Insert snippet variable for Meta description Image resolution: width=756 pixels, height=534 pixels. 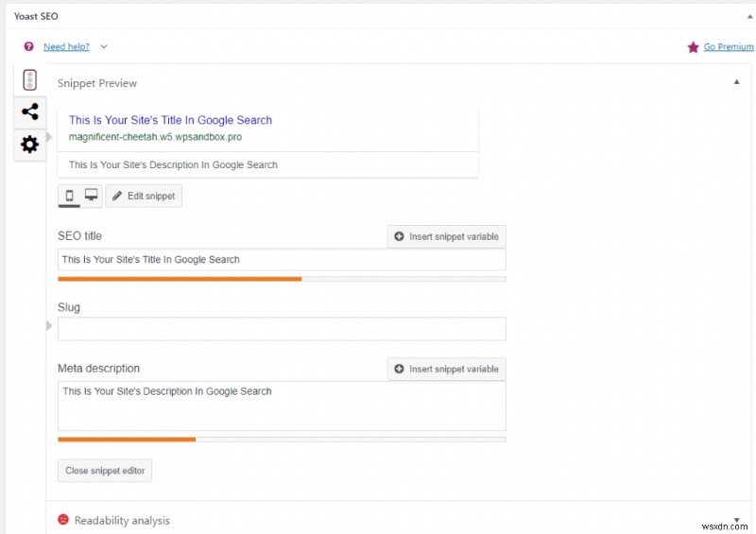pyautogui.click(x=446, y=369)
